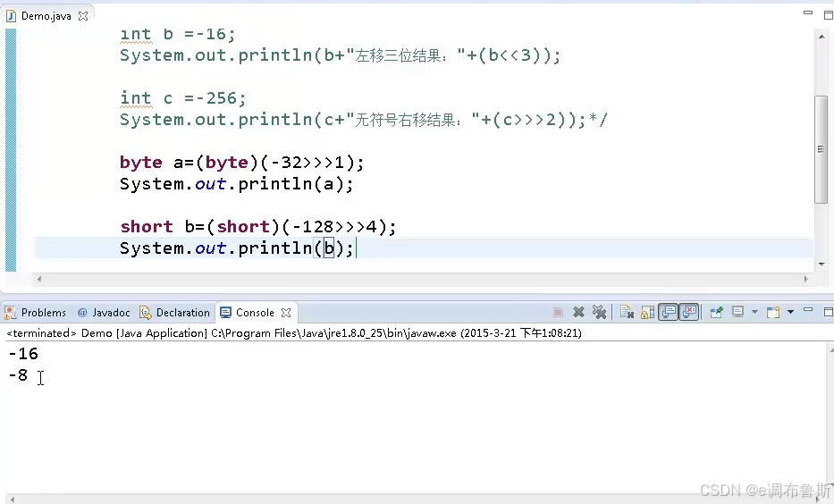This screenshot has height=504, width=834.
Task: Click the Declaration tab icon
Action: click(x=145, y=313)
